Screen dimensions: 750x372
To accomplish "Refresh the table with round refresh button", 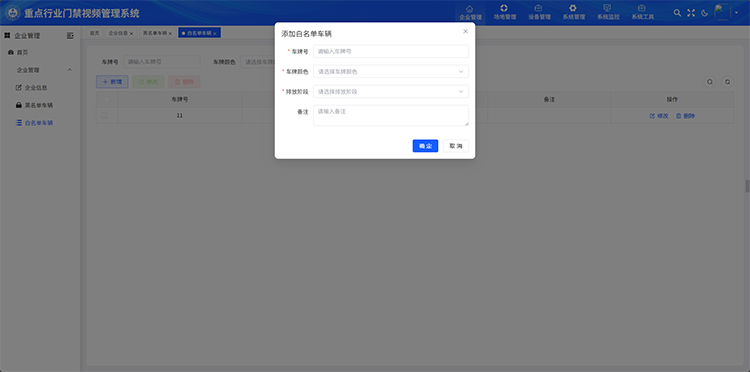I will tap(728, 82).
